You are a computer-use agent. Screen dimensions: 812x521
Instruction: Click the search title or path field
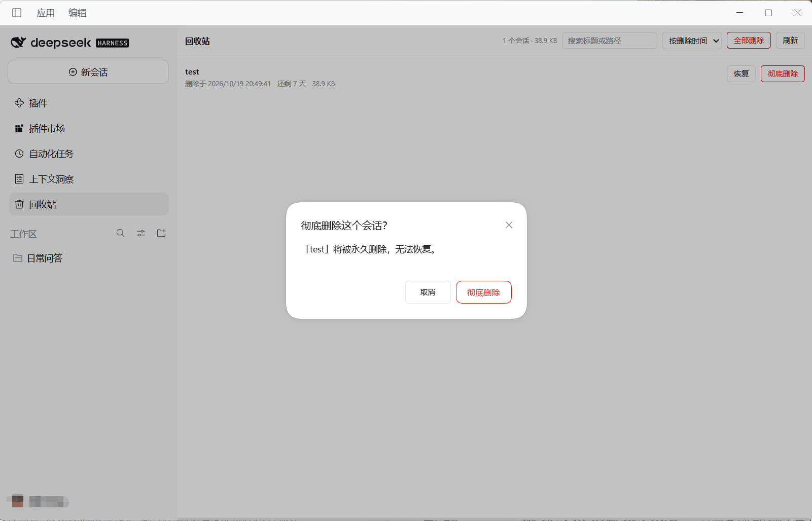(610, 41)
